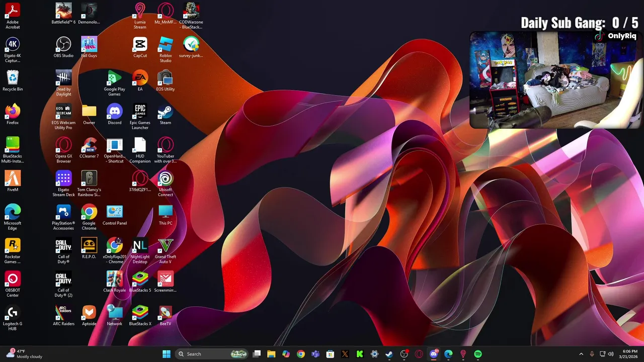The image size is (644, 362).
Task: Select the Steam desktop icon
Action: click(x=166, y=115)
